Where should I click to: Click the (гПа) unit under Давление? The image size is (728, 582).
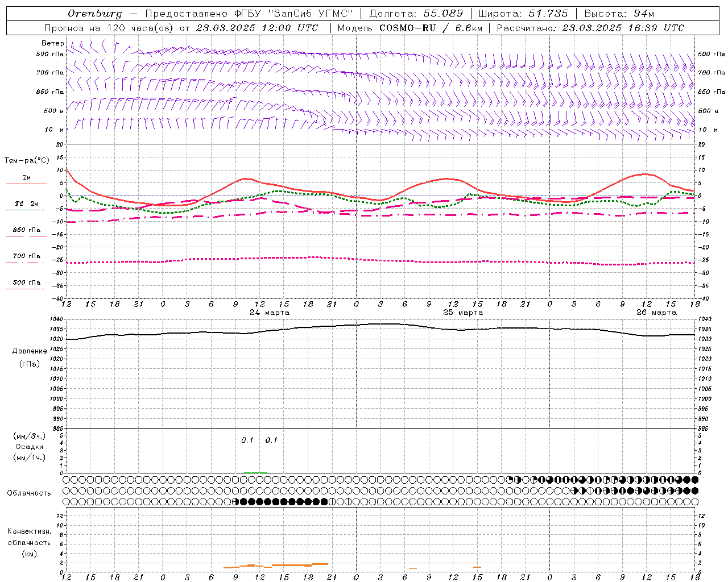(x=30, y=364)
